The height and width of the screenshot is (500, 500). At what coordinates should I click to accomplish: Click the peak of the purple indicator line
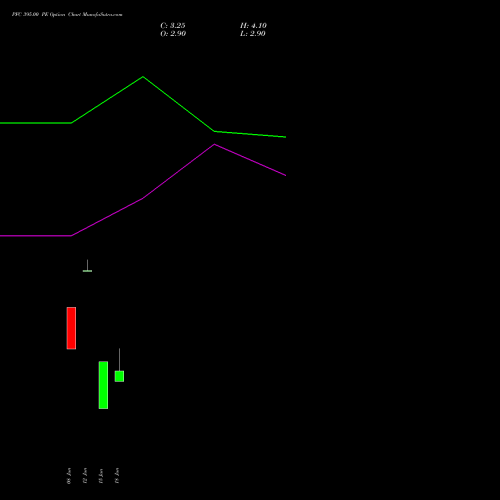pos(214,145)
